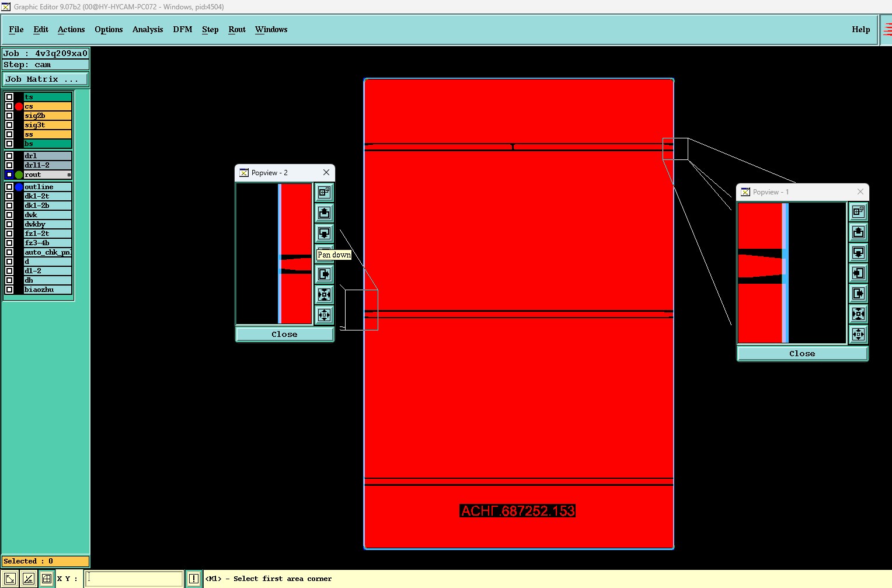This screenshot has width=892, height=588.
Task: Open the DFM menu
Action: tap(183, 29)
